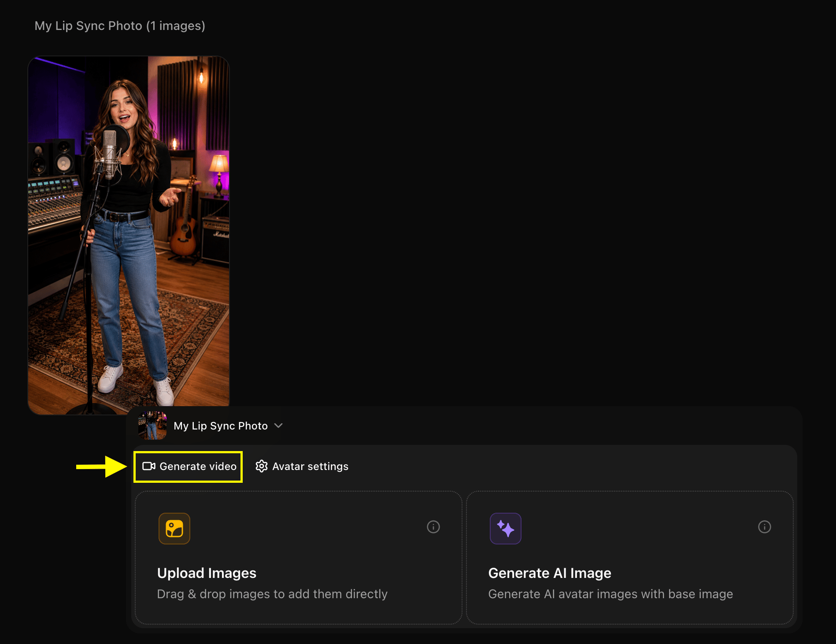
Task: Click the My Lip Sync Photo avatar name
Action: pos(221,426)
